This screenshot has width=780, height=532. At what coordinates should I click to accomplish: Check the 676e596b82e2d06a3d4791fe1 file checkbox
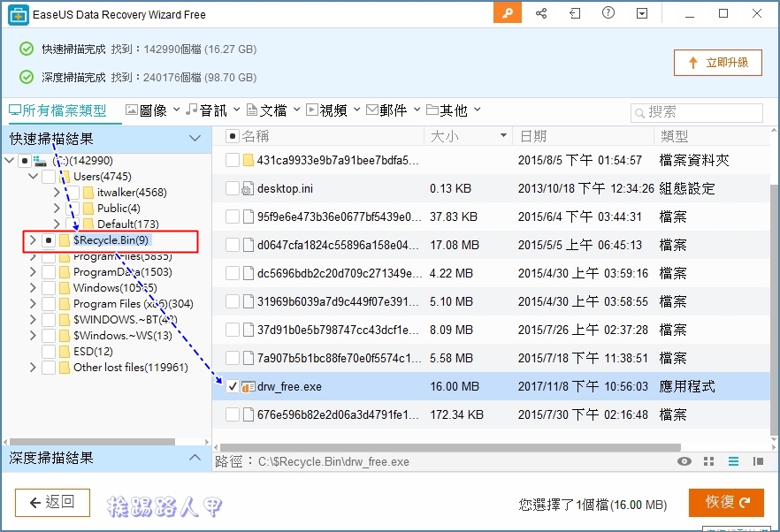click(x=233, y=414)
